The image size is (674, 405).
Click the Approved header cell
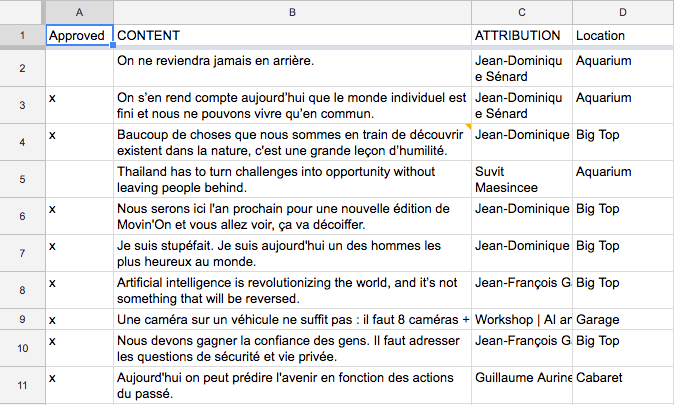click(80, 36)
